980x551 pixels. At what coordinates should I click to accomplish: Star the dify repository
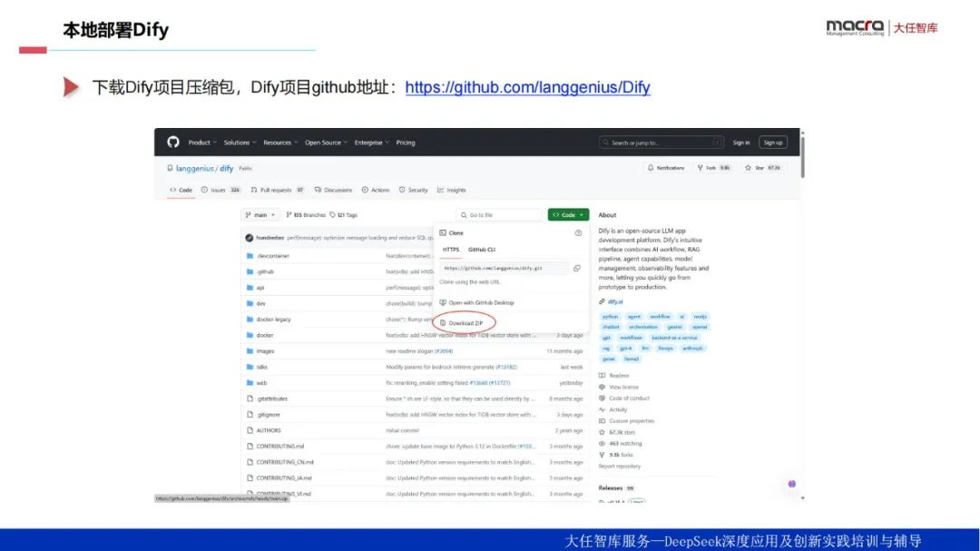pos(762,168)
